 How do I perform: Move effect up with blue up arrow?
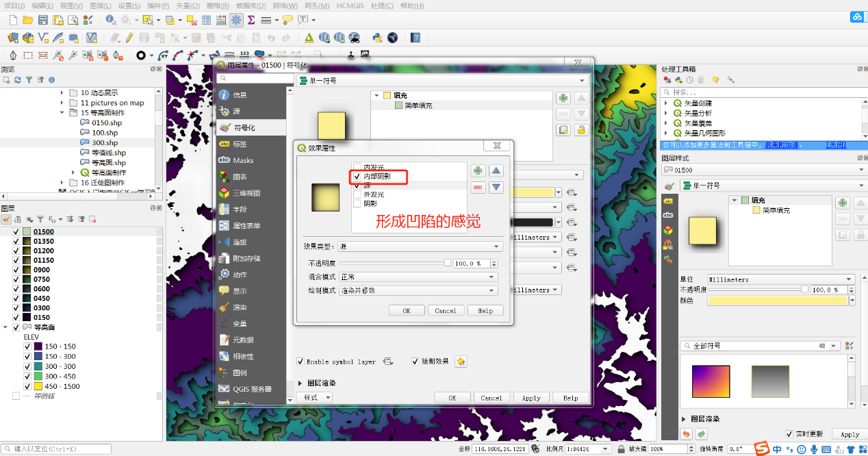496,171
